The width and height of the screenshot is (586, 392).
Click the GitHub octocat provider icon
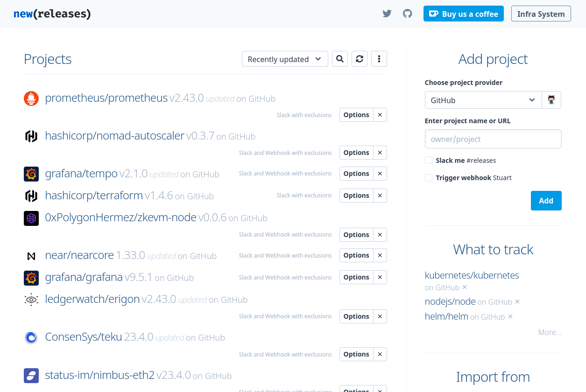pos(551,100)
